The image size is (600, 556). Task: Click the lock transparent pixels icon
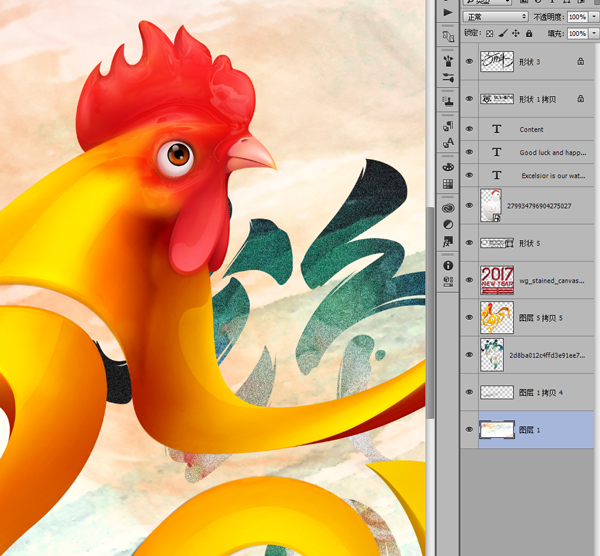click(489, 34)
